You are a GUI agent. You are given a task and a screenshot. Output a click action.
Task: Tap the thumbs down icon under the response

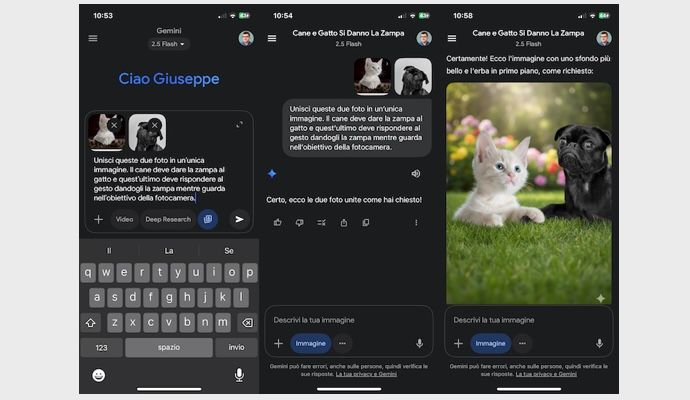pos(299,223)
